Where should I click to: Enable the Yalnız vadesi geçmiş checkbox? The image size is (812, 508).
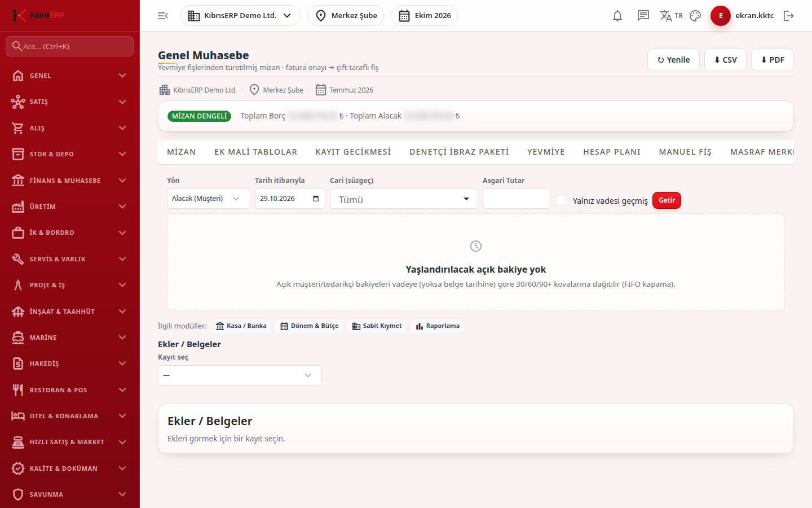tap(561, 200)
